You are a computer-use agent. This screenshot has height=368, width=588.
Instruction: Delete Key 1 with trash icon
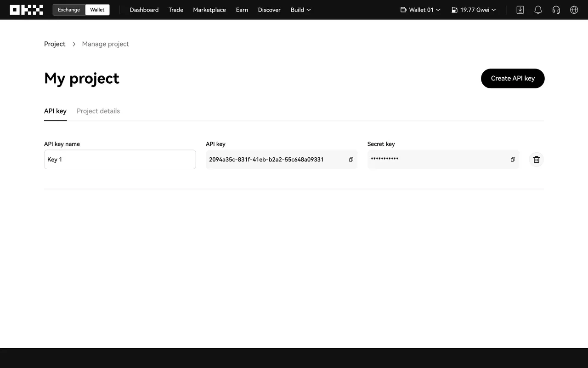536,160
